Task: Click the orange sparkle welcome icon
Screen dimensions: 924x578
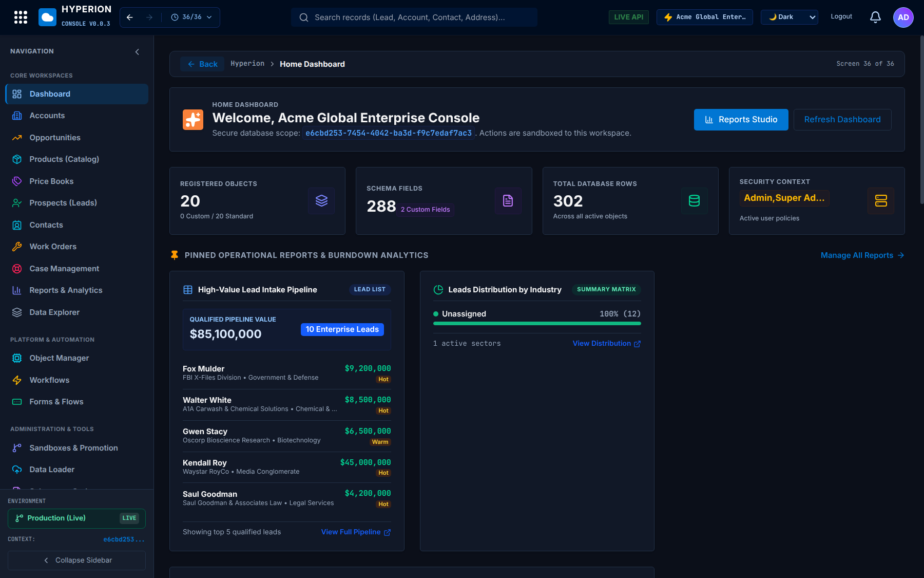Action: click(193, 120)
